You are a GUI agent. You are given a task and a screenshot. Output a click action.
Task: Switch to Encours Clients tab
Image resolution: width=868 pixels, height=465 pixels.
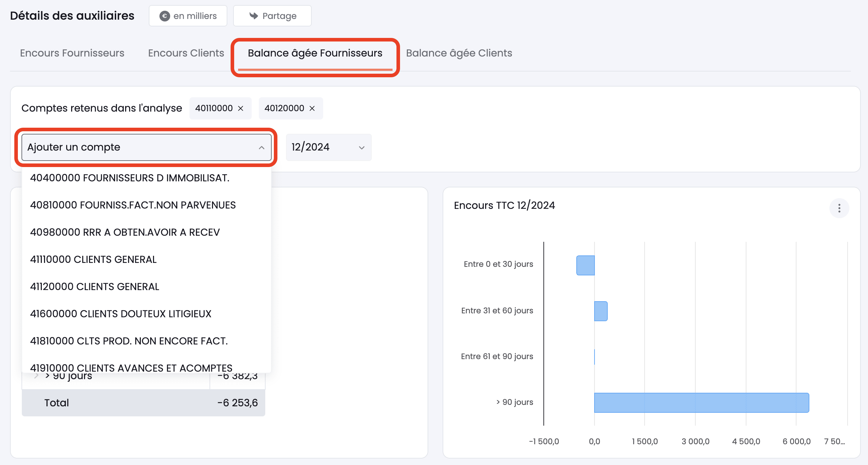click(186, 53)
